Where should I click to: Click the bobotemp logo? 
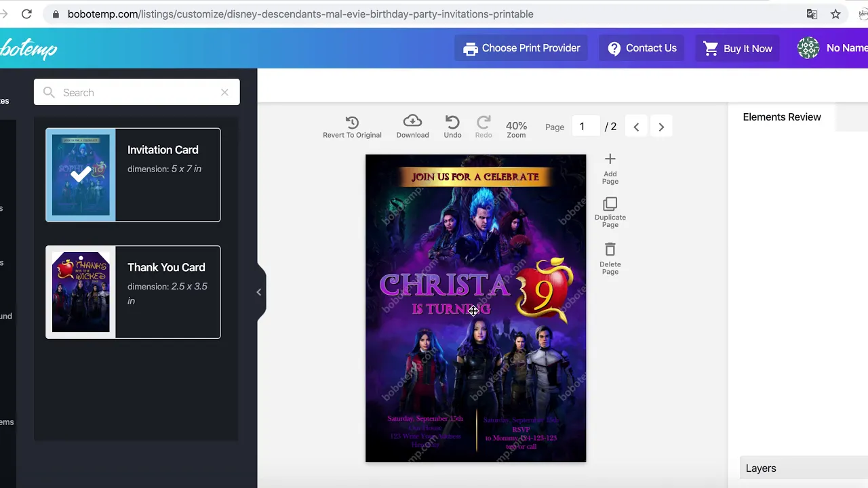tap(28, 48)
